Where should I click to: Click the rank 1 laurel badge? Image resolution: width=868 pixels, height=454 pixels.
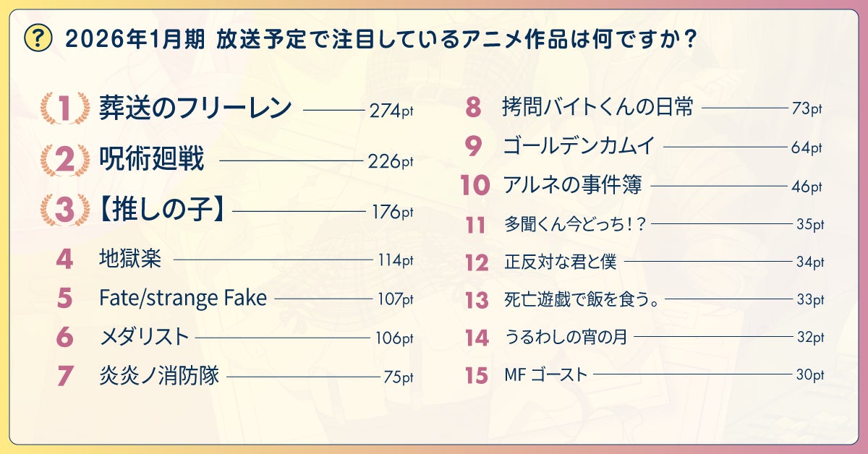pyautogui.click(x=64, y=109)
